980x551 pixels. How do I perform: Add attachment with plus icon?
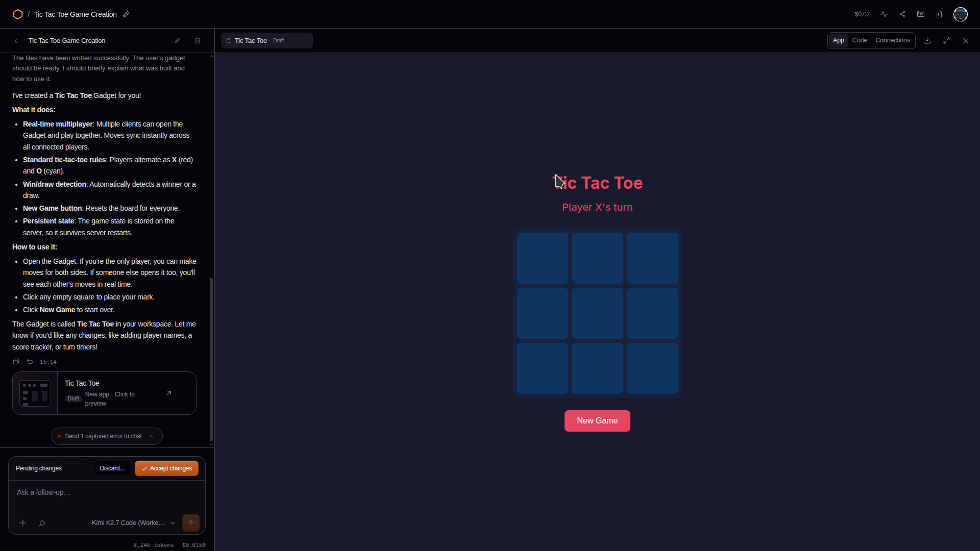[23, 523]
